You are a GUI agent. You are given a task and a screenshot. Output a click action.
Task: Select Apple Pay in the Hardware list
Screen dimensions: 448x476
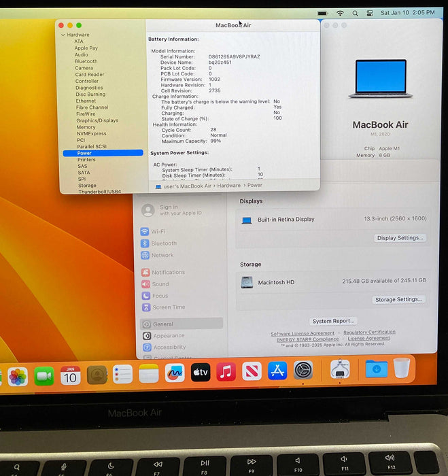(86, 48)
